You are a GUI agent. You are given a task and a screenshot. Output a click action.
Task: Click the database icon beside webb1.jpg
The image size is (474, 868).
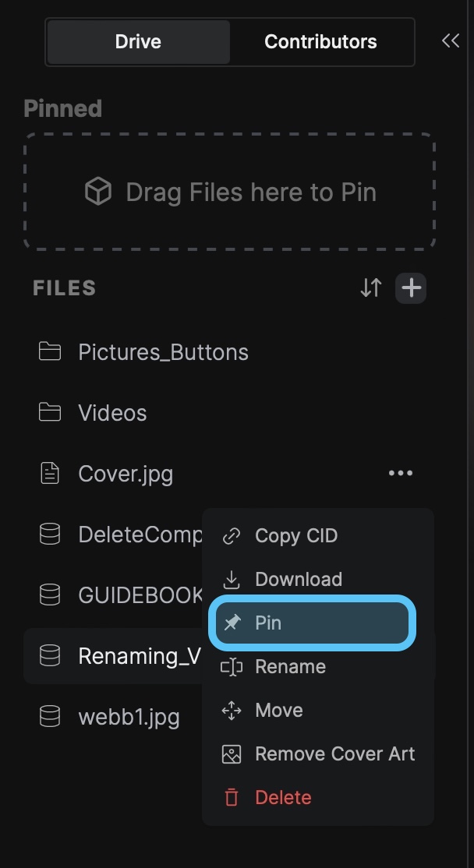pyautogui.click(x=50, y=716)
